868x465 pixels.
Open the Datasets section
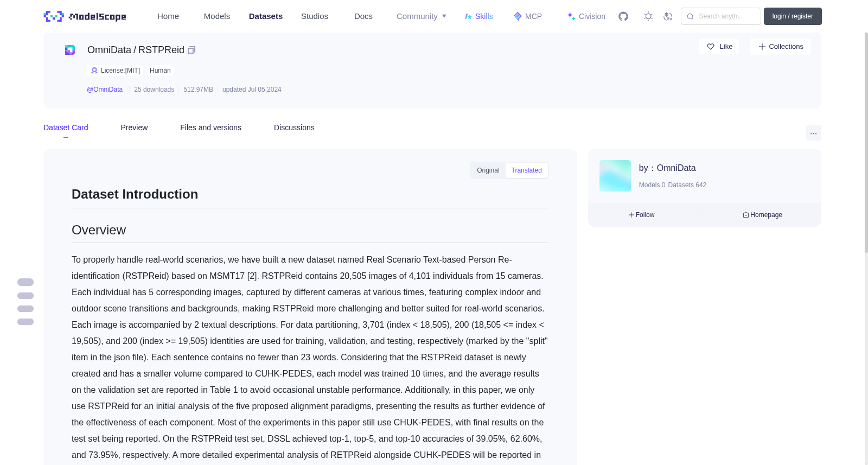tap(266, 16)
